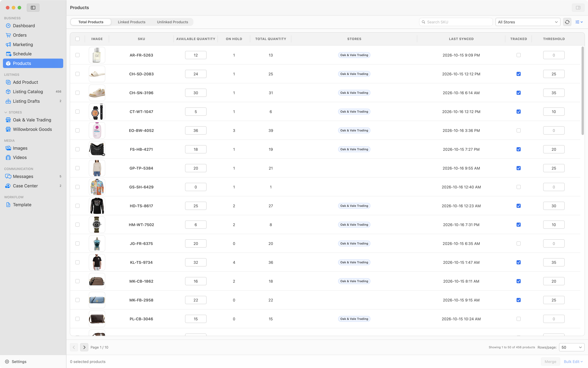Toggle the left sidebar panel button
This screenshot has height=368, width=588.
[33, 8]
